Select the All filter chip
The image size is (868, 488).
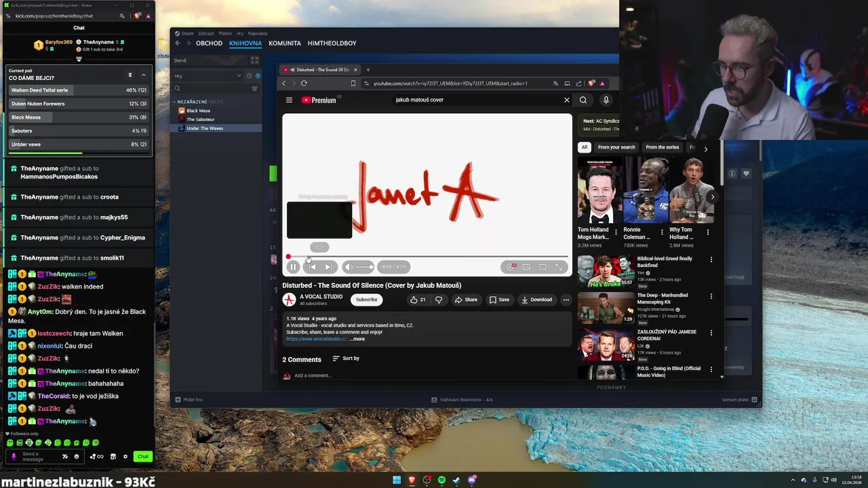(x=584, y=147)
